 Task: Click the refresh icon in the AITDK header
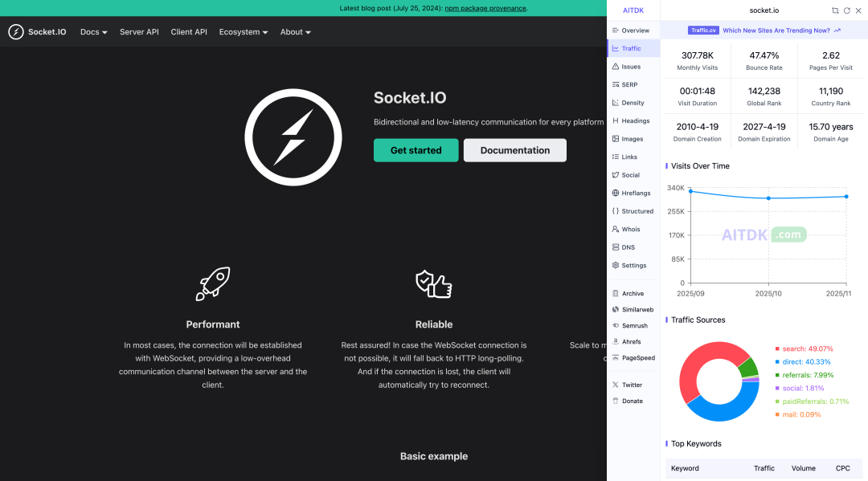pyautogui.click(x=847, y=10)
